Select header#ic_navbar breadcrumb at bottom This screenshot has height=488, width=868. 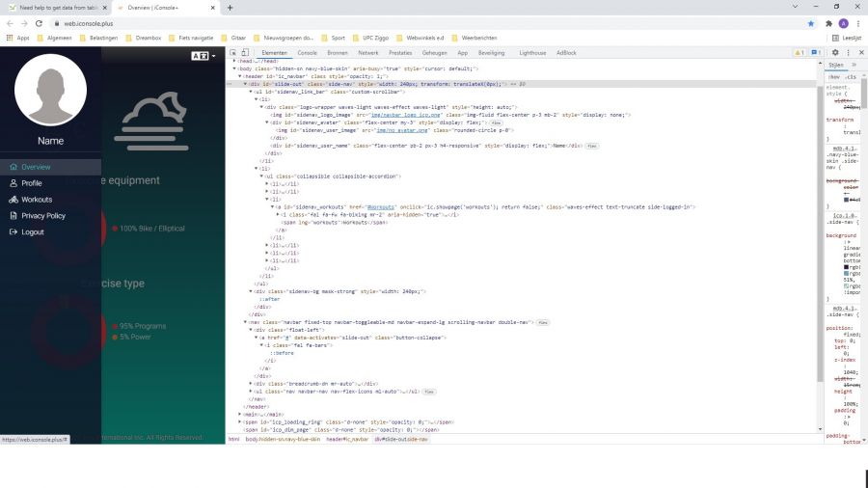click(347, 439)
